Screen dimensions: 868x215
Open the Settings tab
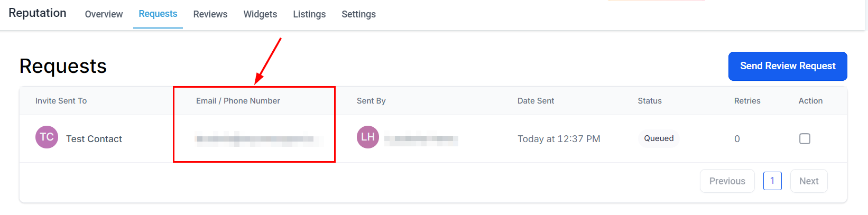358,14
